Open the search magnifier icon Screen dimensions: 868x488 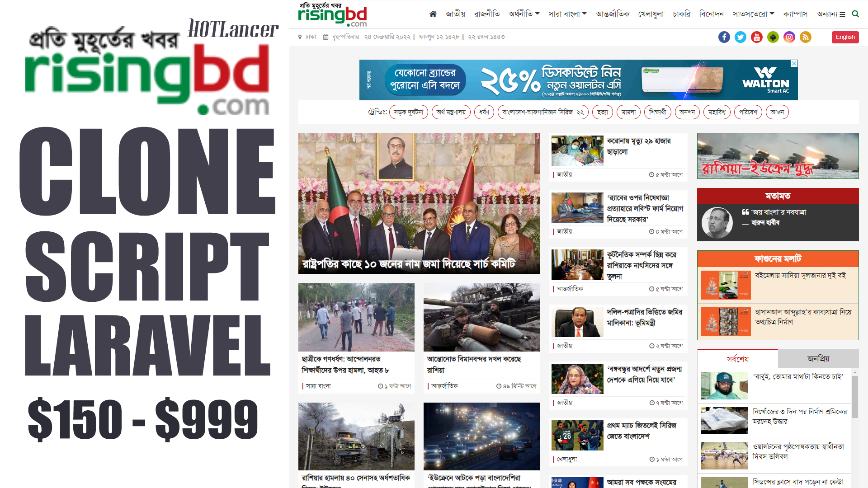(x=855, y=14)
